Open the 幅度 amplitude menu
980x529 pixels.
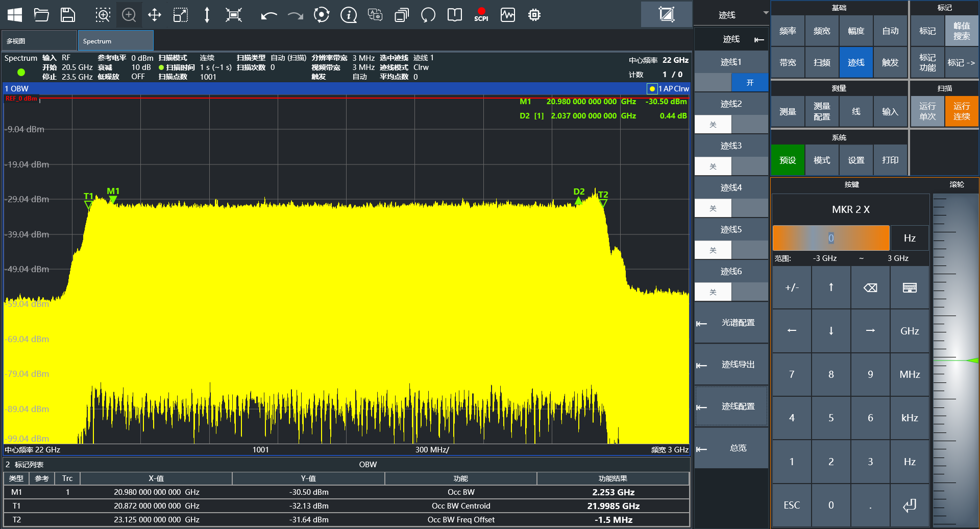[856, 31]
